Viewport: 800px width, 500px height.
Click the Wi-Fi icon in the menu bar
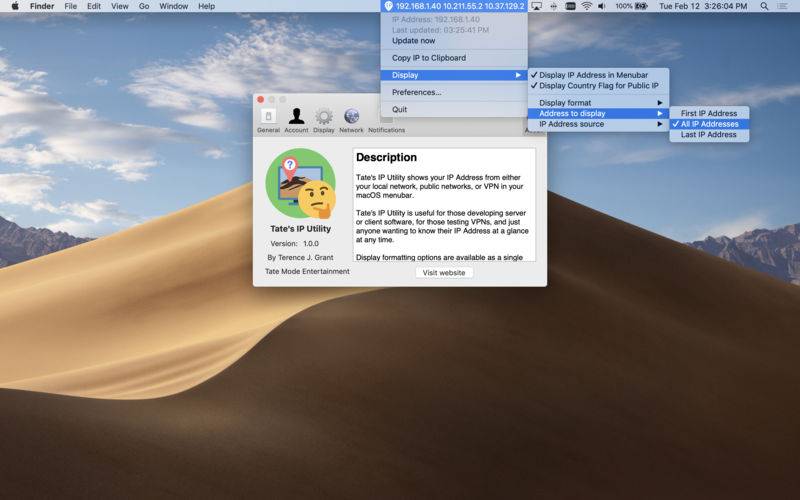(586, 6)
